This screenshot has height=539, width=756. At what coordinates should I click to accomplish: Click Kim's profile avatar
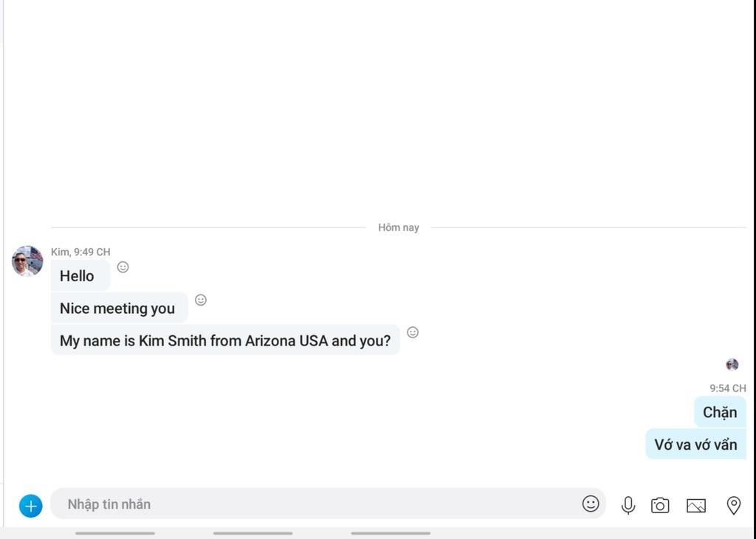pyautogui.click(x=27, y=261)
